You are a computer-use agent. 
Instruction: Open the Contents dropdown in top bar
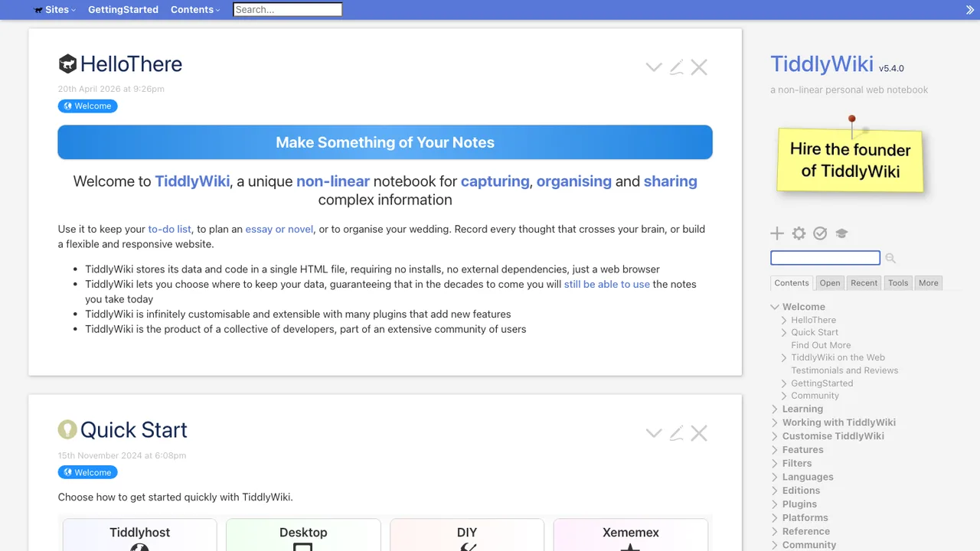195,10
